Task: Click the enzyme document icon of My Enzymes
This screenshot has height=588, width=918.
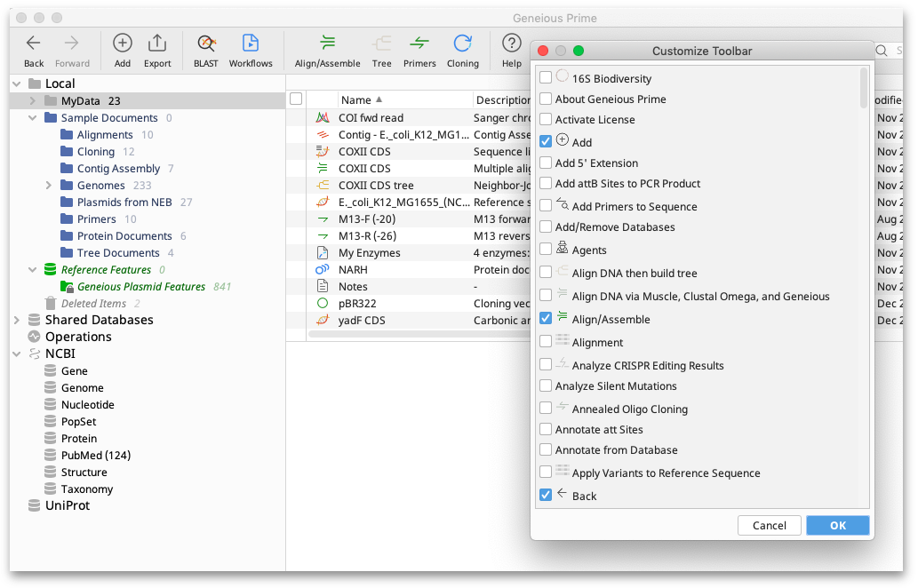Action: [322, 253]
